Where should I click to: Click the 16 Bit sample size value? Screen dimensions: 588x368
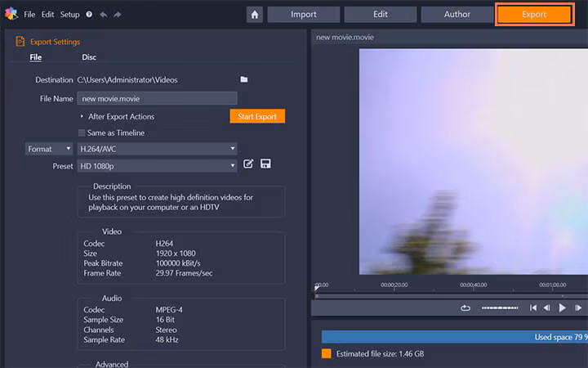pyautogui.click(x=165, y=320)
